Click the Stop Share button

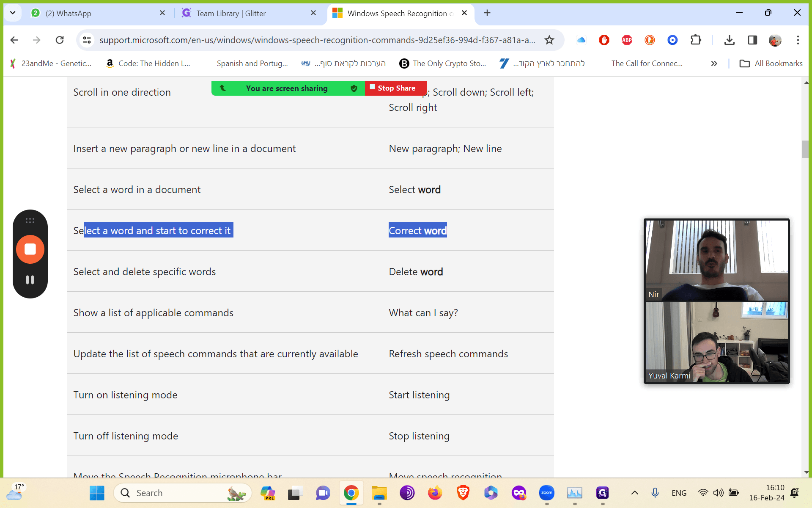[396, 88]
